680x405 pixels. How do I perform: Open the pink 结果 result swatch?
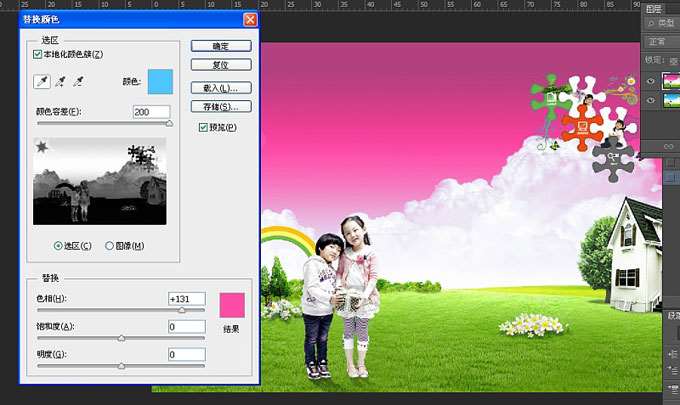[232, 305]
